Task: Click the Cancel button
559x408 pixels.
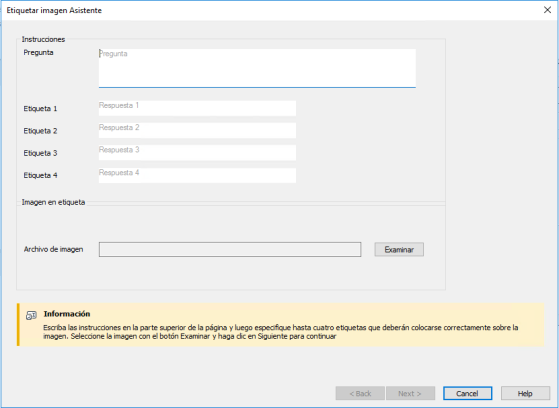Action: click(x=467, y=393)
